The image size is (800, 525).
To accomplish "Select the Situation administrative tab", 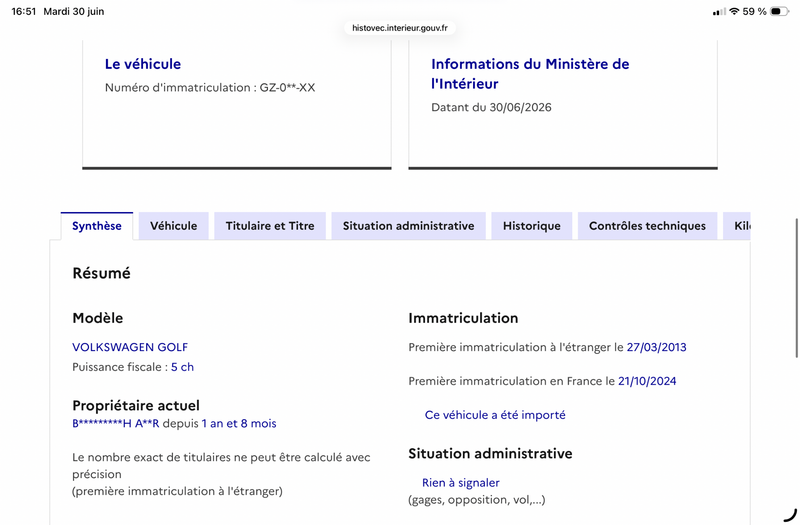I will pos(408,226).
